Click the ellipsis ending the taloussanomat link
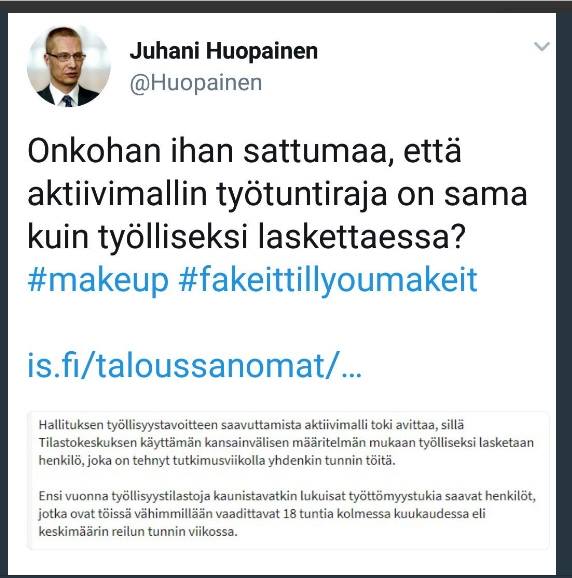 (x=351, y=375)
